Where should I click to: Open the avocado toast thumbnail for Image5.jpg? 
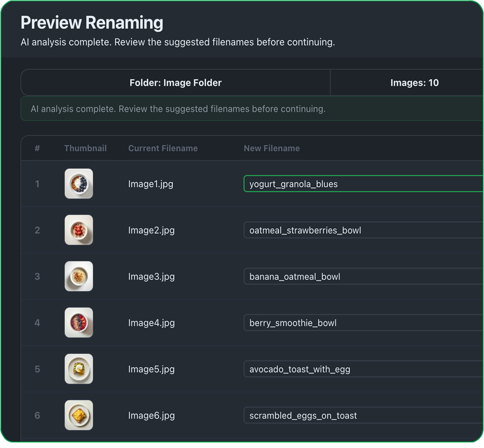point(79,369)
